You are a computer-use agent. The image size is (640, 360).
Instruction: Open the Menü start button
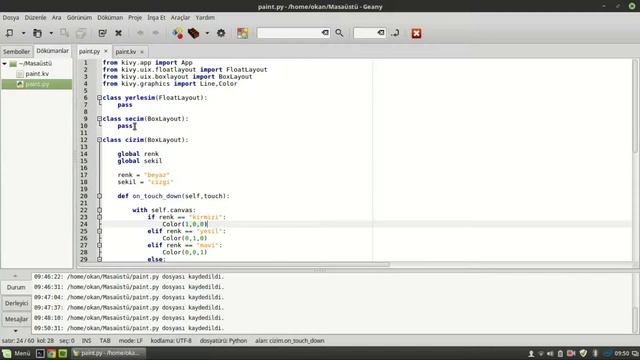pyautogui.click(x=16, y=353)
